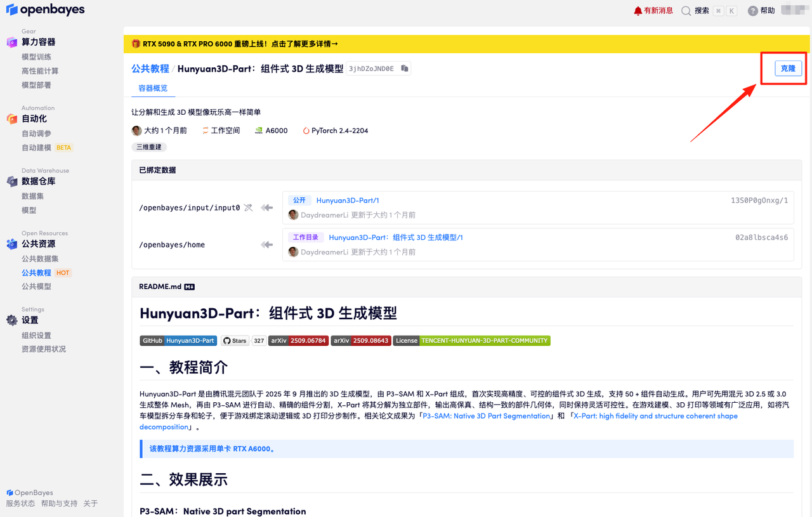Click the 公共资源 sidebar icon
The height and width of the screenshot is (517, 812).
pyautogui.click(x=12, y=244)
